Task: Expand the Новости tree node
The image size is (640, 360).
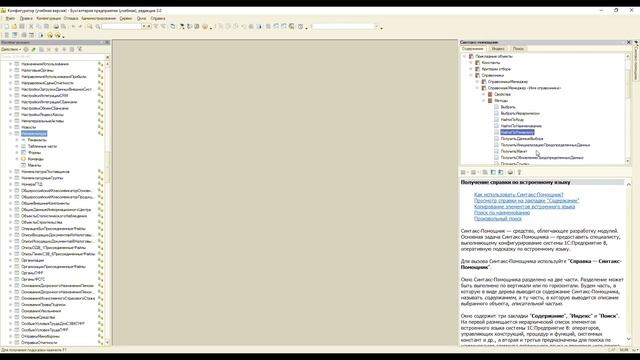Action: click(11, 127)
